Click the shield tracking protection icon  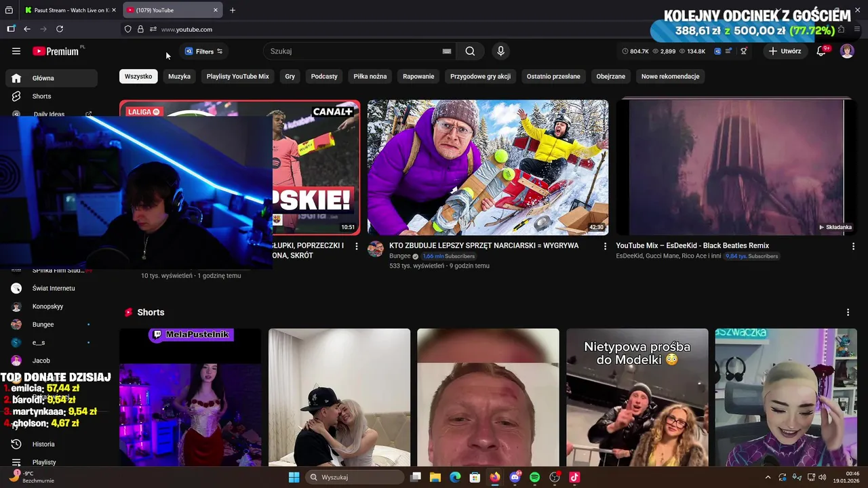click(x=127, y=29)
